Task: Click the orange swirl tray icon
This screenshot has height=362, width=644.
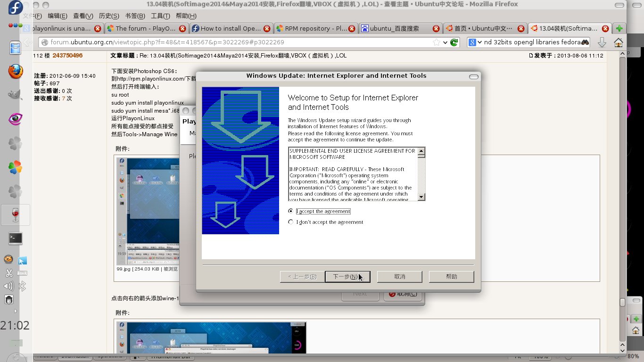Action: 8,260
